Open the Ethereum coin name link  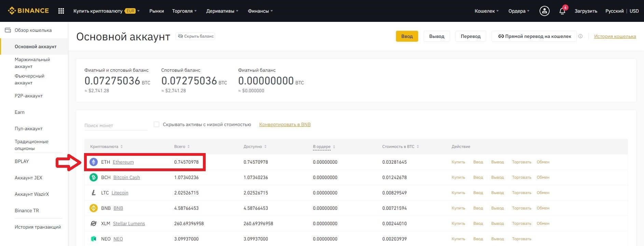123,162
